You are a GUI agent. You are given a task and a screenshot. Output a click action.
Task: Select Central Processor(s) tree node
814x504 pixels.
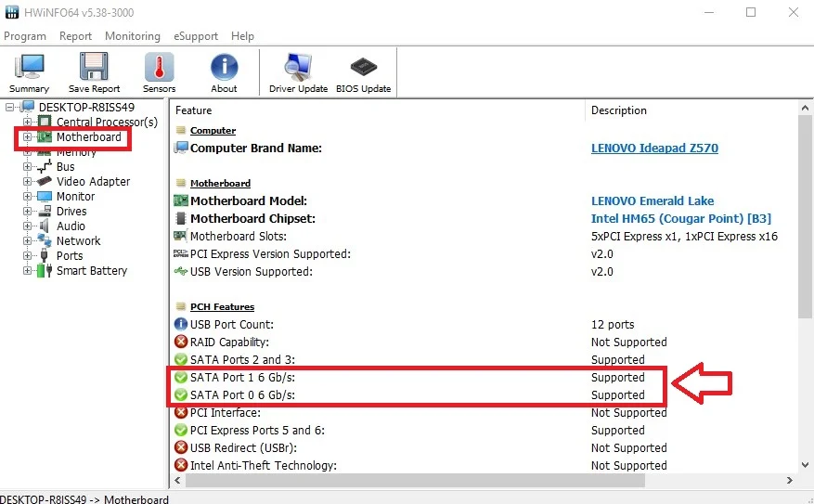[x=107, y=122]
